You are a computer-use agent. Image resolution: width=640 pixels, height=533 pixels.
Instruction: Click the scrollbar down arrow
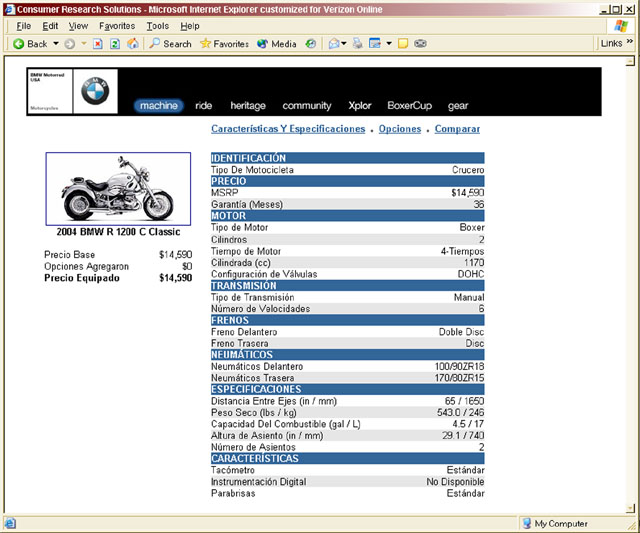click(631, 508)
